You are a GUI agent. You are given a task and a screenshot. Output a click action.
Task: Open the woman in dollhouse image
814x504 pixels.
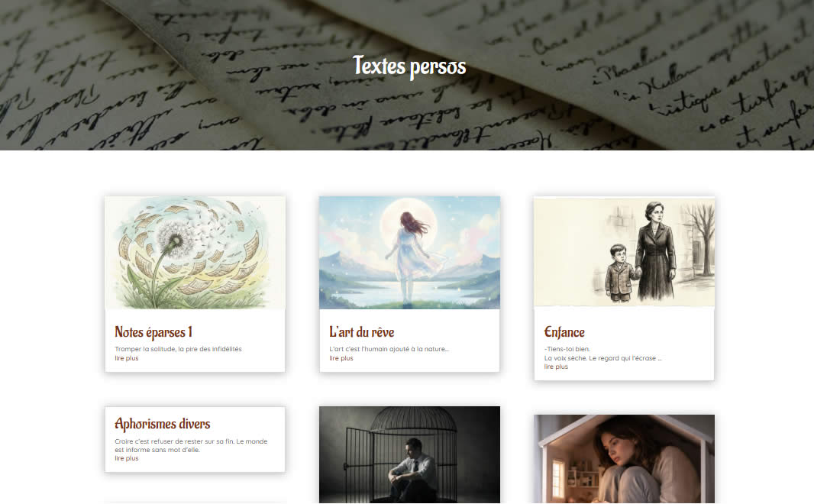point(624,459)
